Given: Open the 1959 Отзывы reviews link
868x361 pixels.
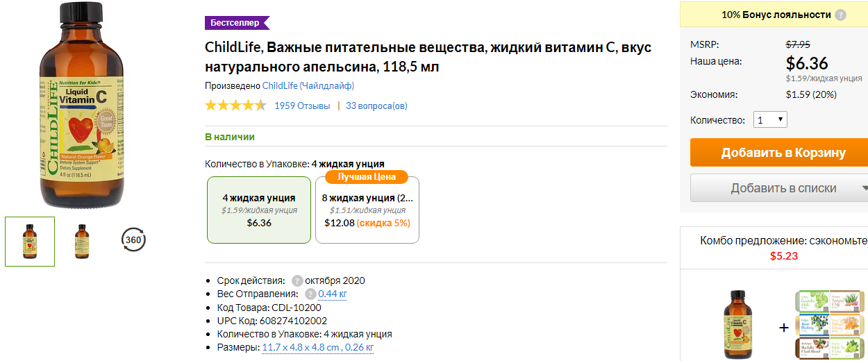Looking at the screenshot, I should tap(302, 106).
